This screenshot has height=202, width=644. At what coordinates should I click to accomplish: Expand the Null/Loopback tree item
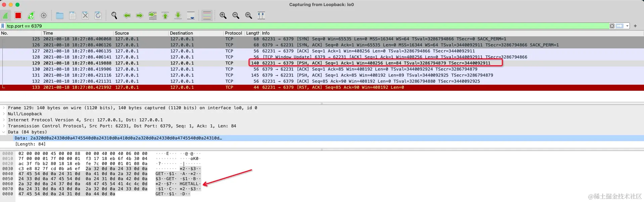point(4,114)
